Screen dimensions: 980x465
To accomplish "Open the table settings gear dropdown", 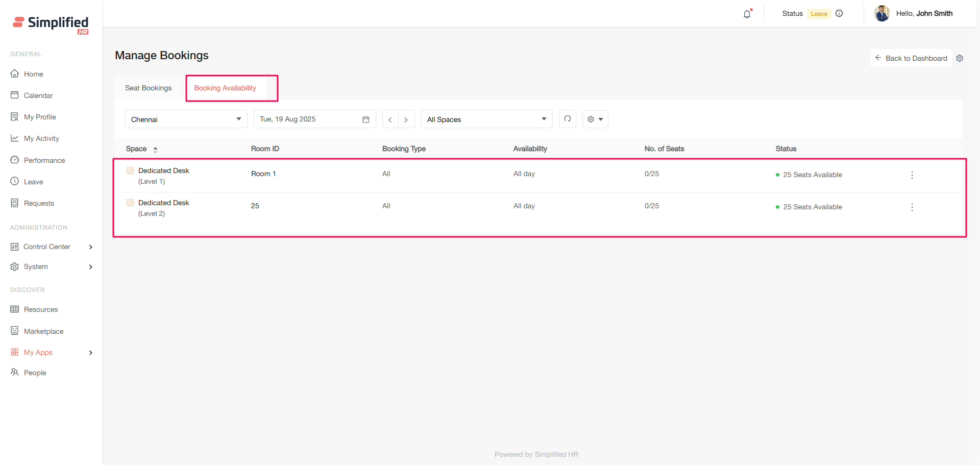I will tap(595, 119).
